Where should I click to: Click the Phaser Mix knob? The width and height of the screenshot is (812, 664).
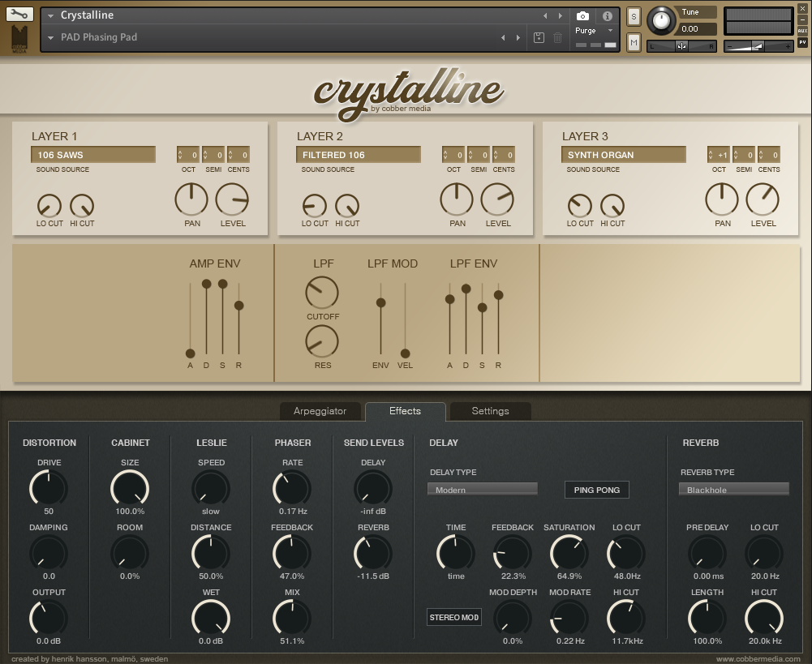(x=292, y=618)
